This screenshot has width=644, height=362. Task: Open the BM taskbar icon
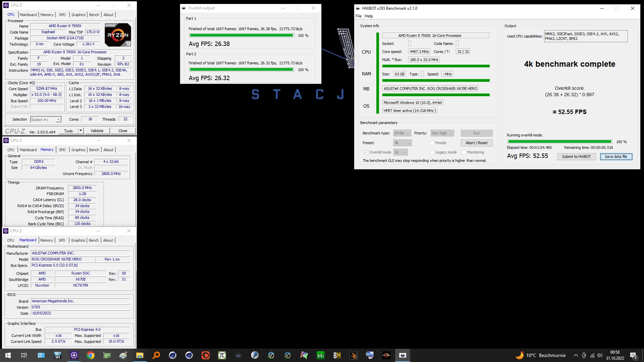337,355
